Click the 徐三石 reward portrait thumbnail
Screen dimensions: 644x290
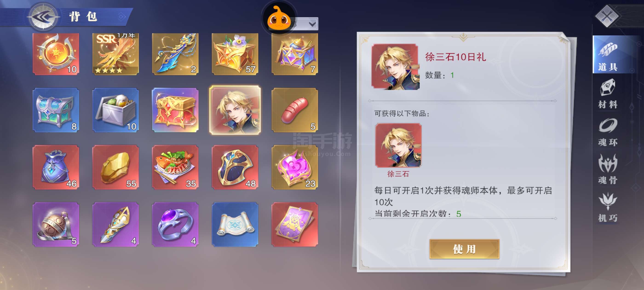pos(398,145)
